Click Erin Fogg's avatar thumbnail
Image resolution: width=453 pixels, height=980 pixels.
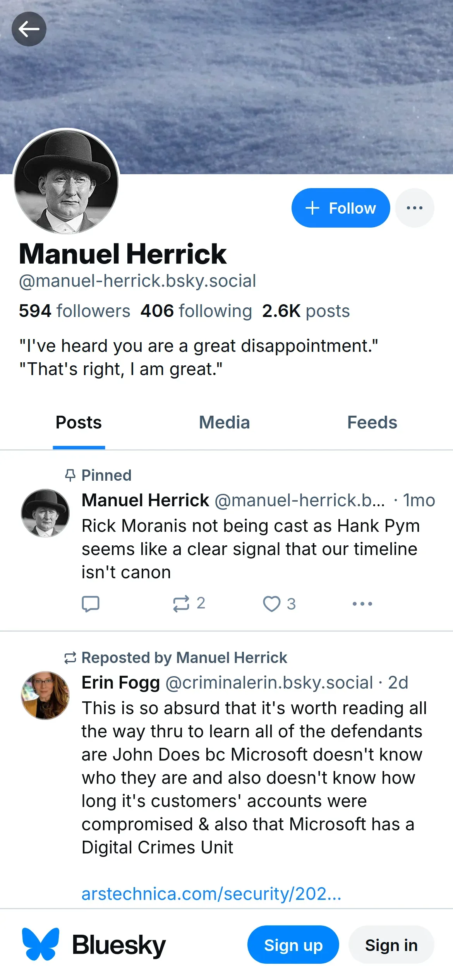[45, 696]
